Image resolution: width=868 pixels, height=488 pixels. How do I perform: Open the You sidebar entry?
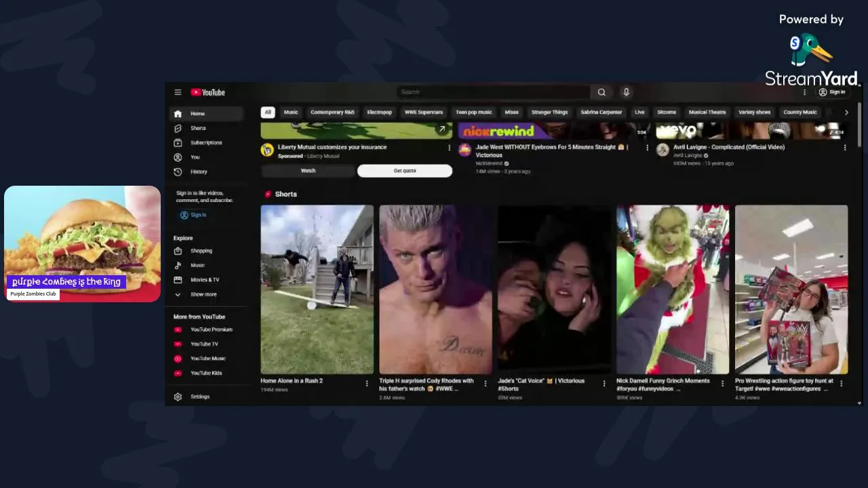pyautogui.click(x=205, y=157)
